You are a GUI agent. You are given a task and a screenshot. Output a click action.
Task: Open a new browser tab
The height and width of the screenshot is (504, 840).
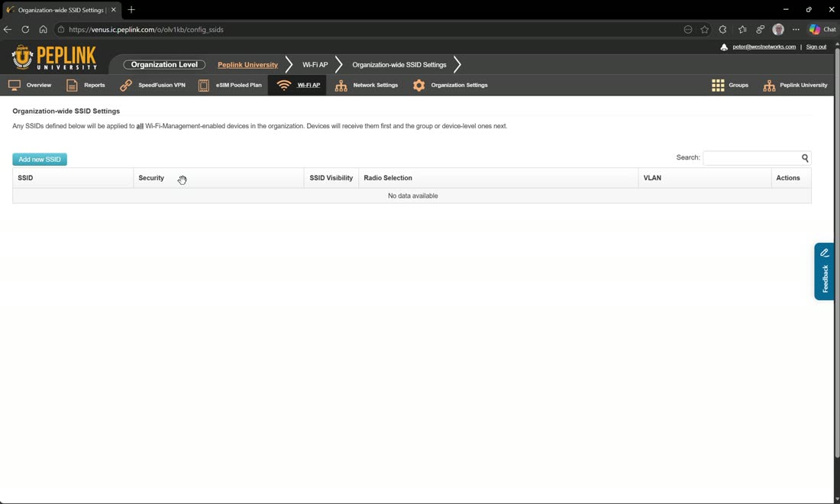pyautogui.click(x=131, y=10)
